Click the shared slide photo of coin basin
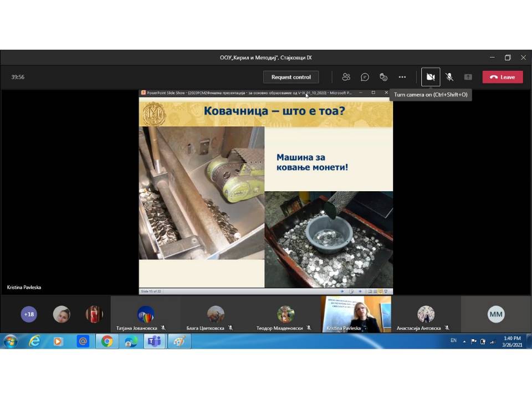The height and width of the screenshot is (399, 532). pyautogui.click(x=329, y=239)
